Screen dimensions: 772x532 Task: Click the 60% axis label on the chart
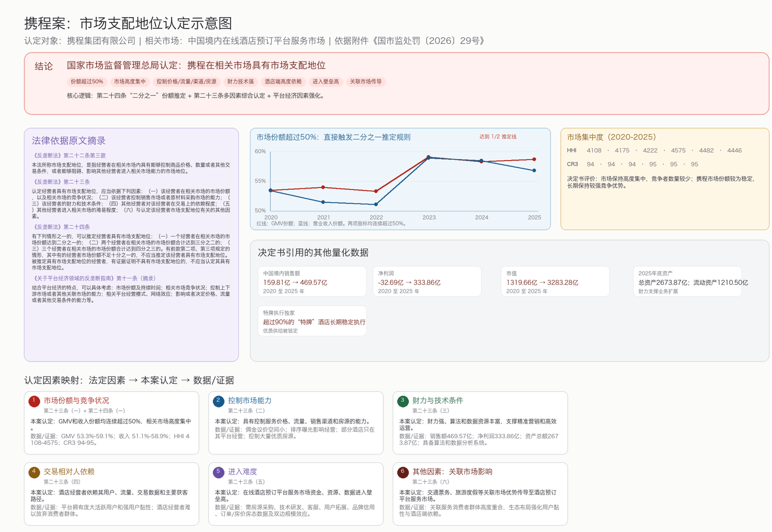click(x=260, y=151)
